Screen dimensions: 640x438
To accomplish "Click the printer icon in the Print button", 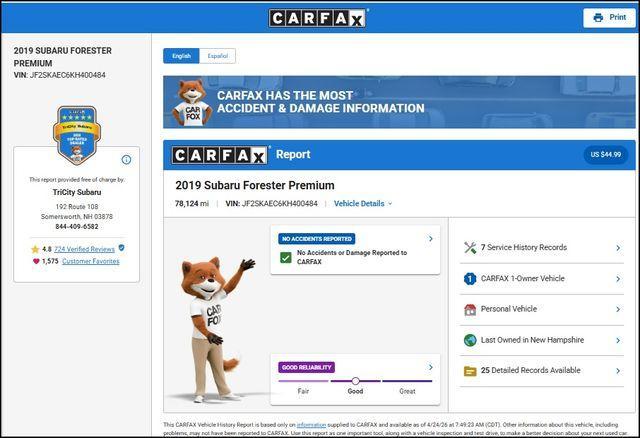I will click(x=598, y=18).
